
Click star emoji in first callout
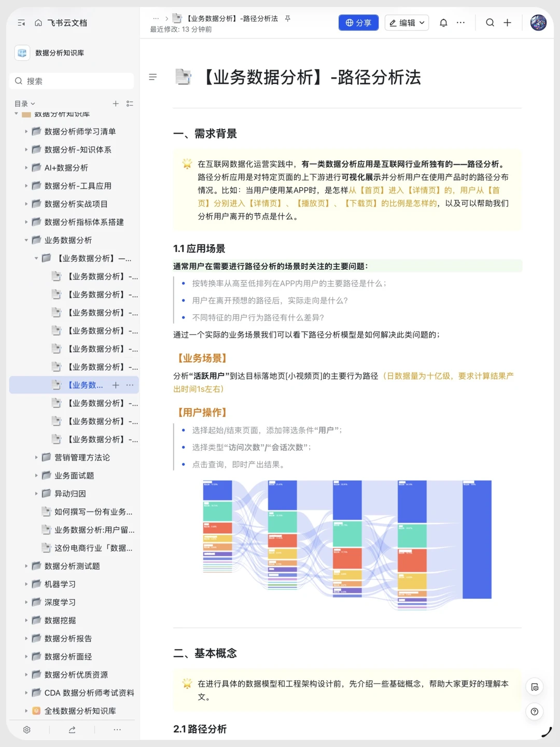(187, 164)
